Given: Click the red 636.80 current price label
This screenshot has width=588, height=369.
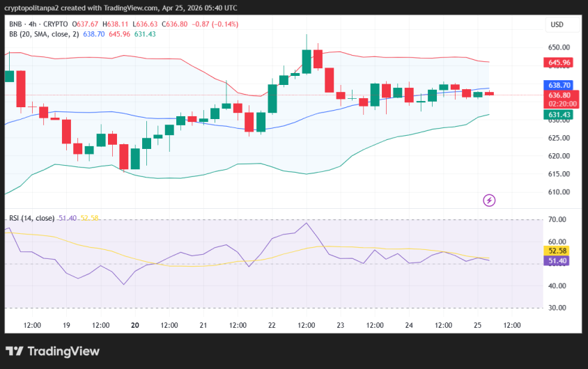Looking at the screenshot, I should point(559,95).
